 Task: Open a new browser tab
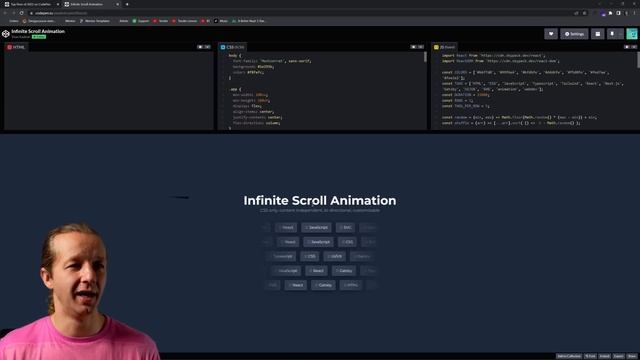point(127,4)
